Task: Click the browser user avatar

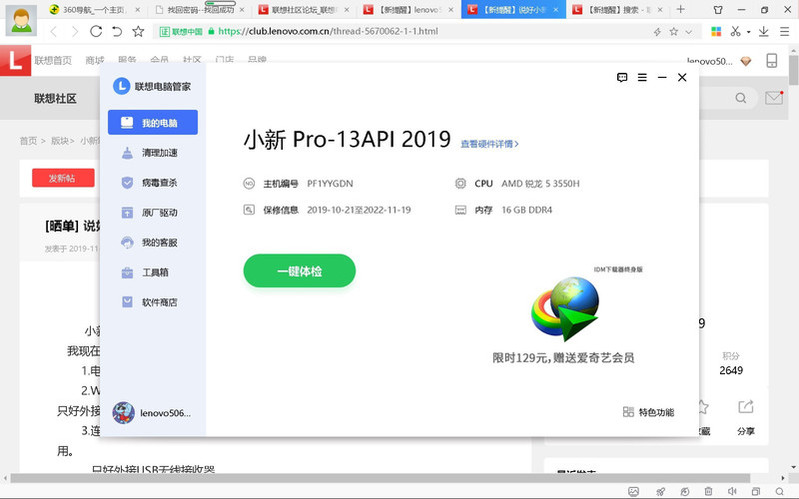Action: 21,20
